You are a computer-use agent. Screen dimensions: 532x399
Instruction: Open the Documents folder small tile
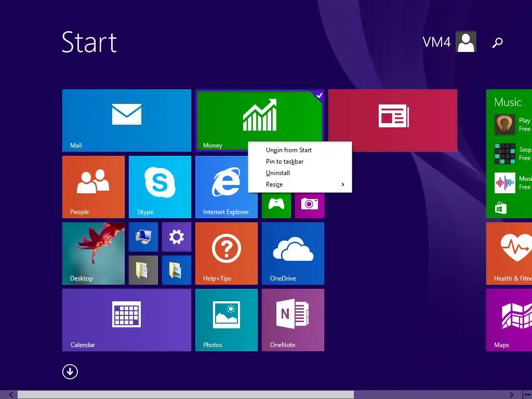click(143, 270)
